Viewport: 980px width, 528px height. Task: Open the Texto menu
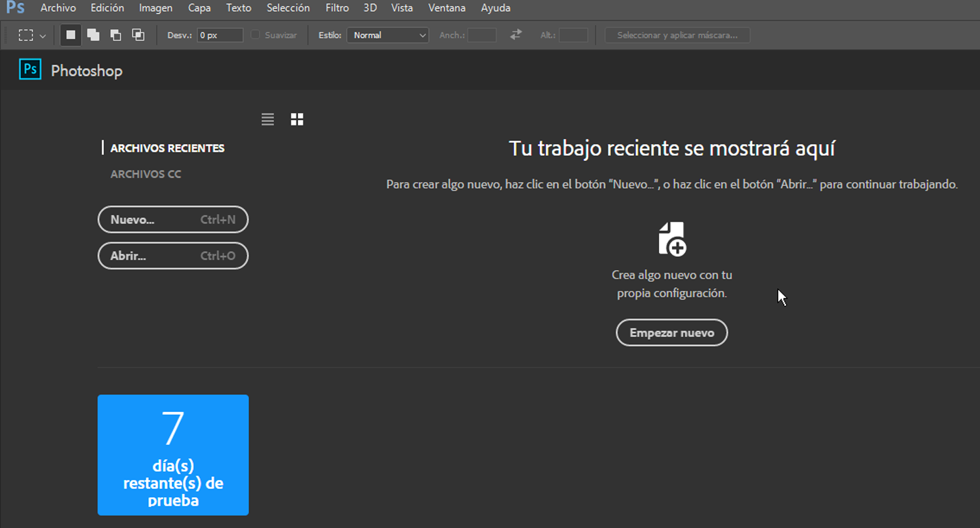(239, 8)
